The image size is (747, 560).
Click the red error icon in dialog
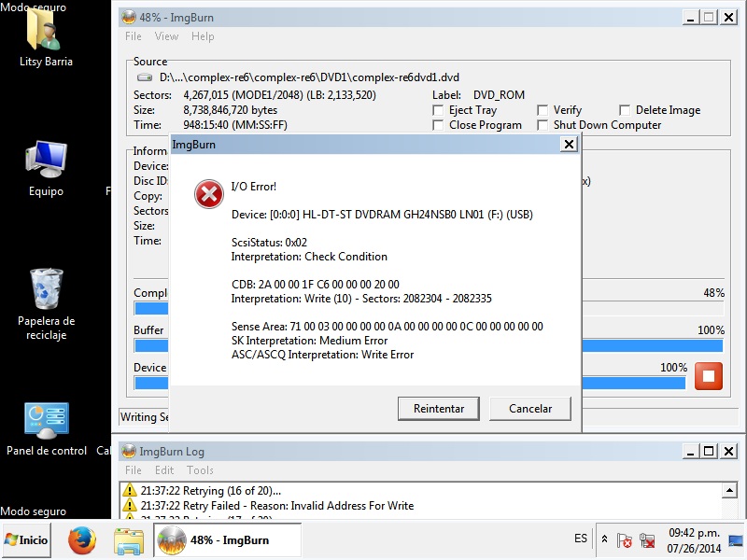coord(208,194)
